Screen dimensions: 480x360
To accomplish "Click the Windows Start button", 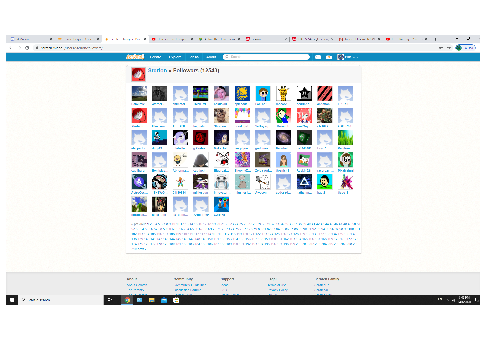I will click(x=12, y=300).
